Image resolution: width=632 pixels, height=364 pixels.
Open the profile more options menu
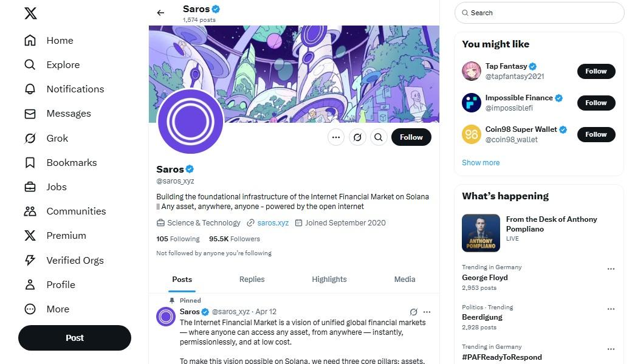(x=336, y=137)
